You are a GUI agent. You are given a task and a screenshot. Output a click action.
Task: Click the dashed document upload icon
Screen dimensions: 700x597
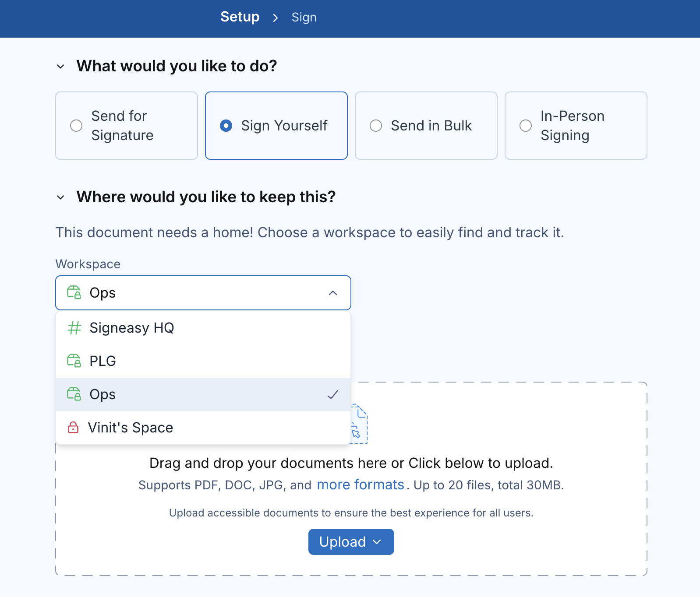(x=359, y=424)
